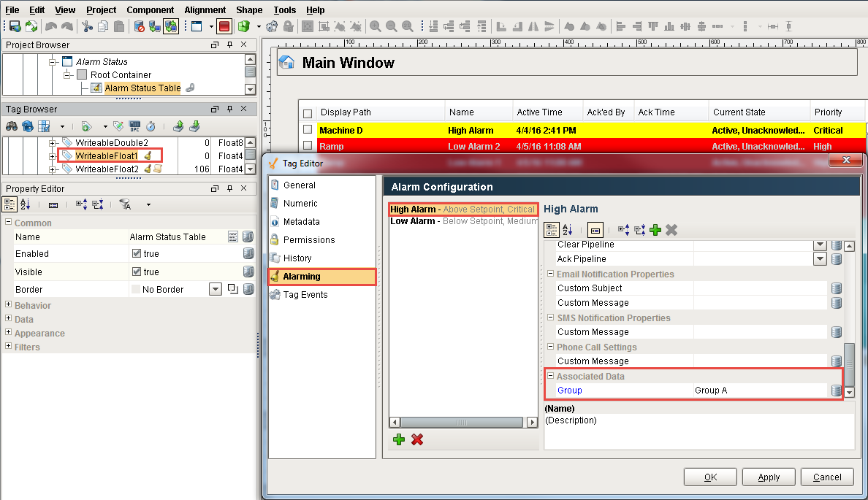Click the Cancel button in Tag Editor
Screen dimensions: 868x500
coord(827,477)
